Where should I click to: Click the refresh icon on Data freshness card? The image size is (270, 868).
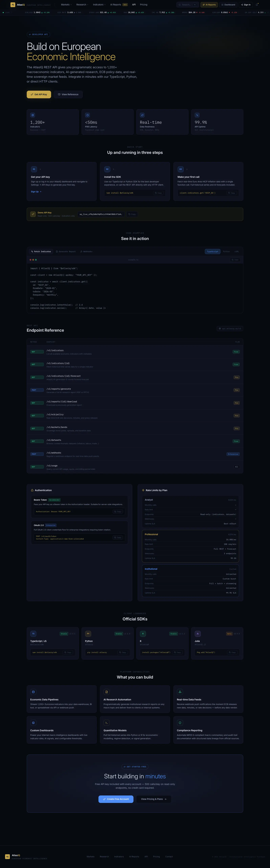pyautogui.click(x=142, y=115)
